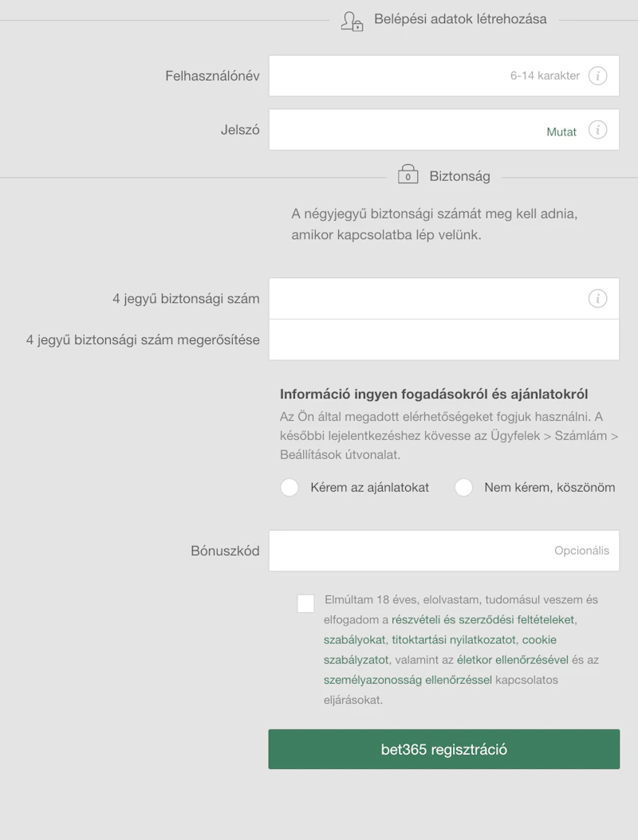This screenshot has height=840, width=638.
Task: Tick the age and terms acceptance checkbox
Action: coord(305,603)
